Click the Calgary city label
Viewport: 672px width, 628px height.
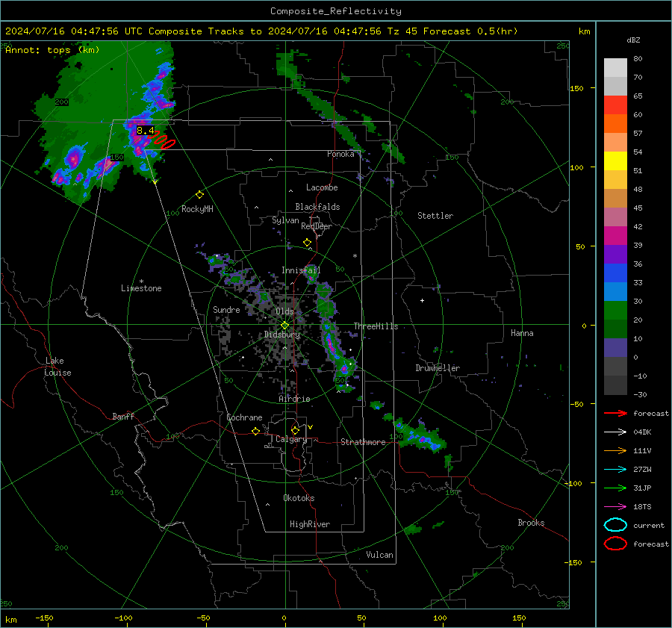(x=291, y=439)
